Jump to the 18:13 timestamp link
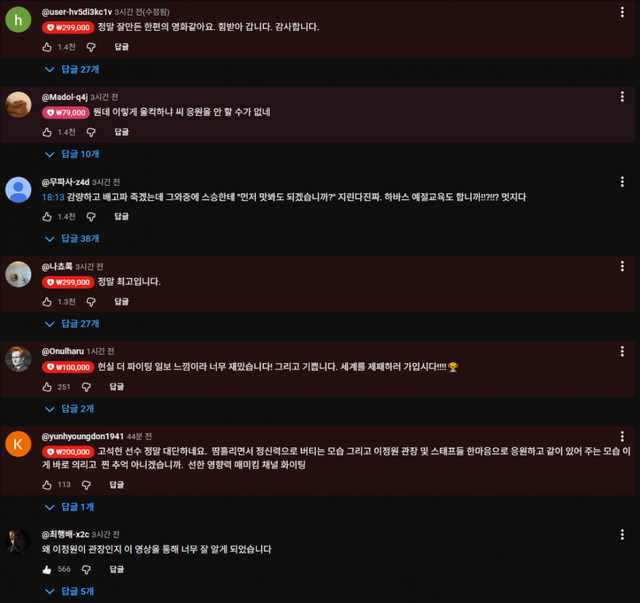640x603 pixels. point(53,197)
